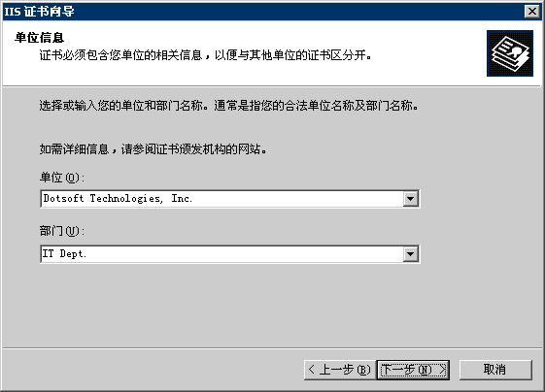The width and height of the screenshot is (545, 392).
Task: Click empty gray area below department field
Action: [x=229, y=306]
